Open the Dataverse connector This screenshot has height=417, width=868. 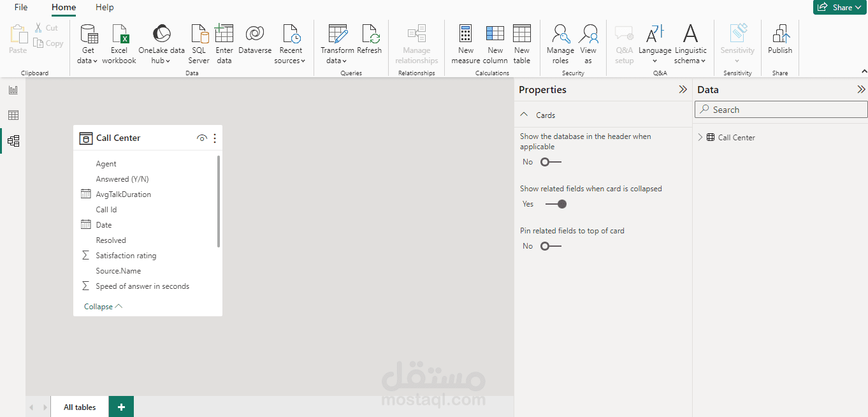(x=255, y=40)
